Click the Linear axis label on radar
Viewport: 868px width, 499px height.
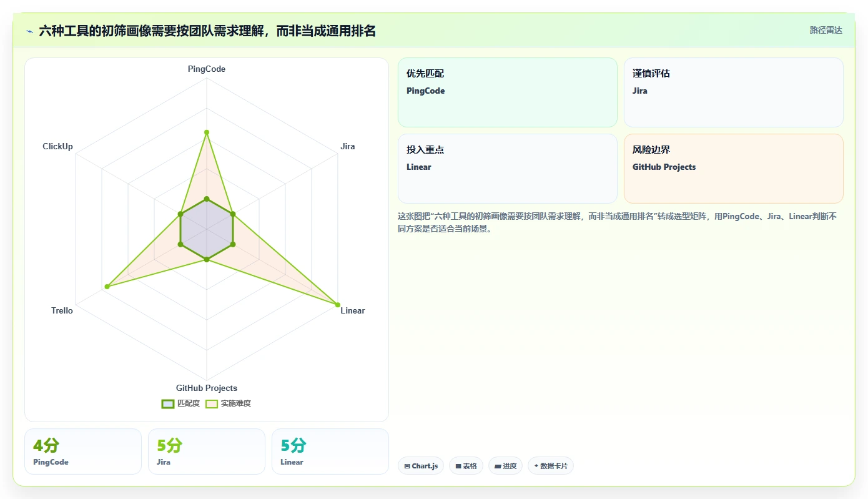(x=353, y=311)
